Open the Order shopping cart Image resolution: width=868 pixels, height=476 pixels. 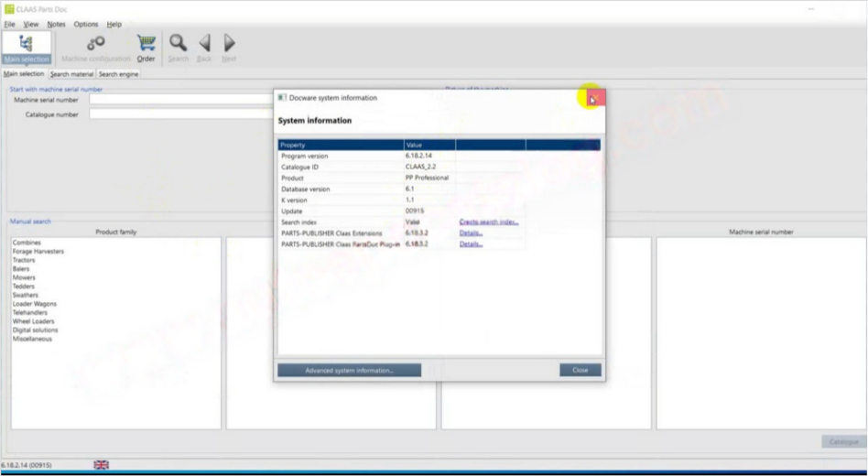pyautogui.click(x=146, y=48)
